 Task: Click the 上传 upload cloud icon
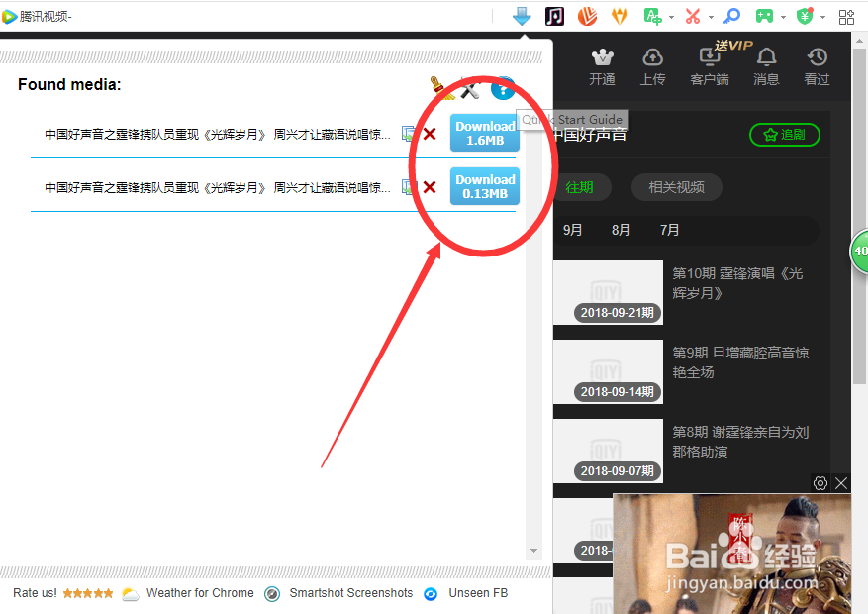pos(652,57)
